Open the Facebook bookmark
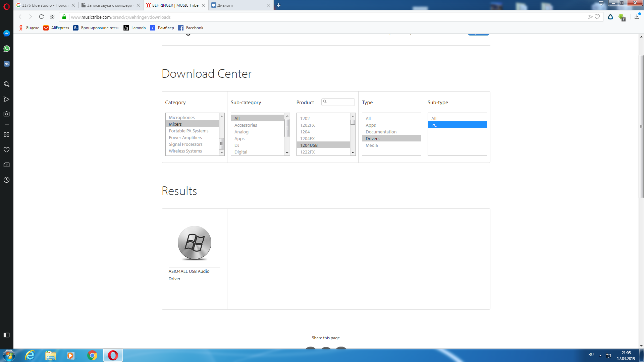Image resolution: width=644 pixels, height=362 pixels. [x=191, y=28]
